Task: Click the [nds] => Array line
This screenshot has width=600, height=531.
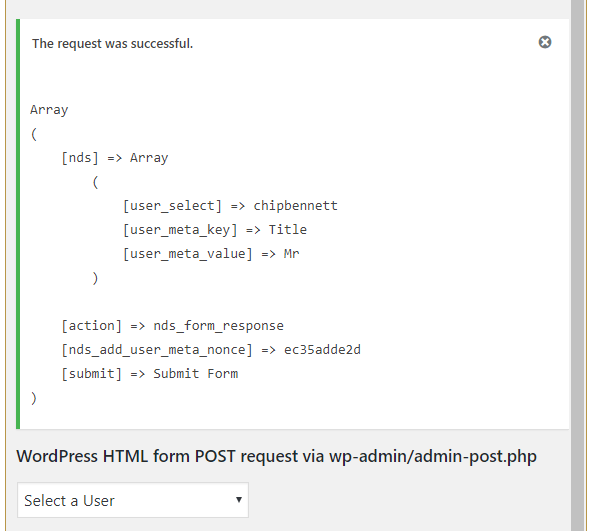Action: tap(114, 158)
